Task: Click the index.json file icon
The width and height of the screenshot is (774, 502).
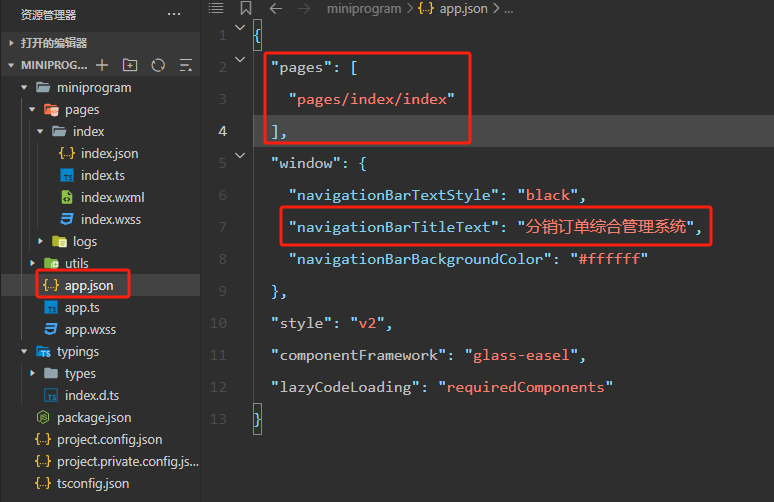Action: tap(67, 154)
